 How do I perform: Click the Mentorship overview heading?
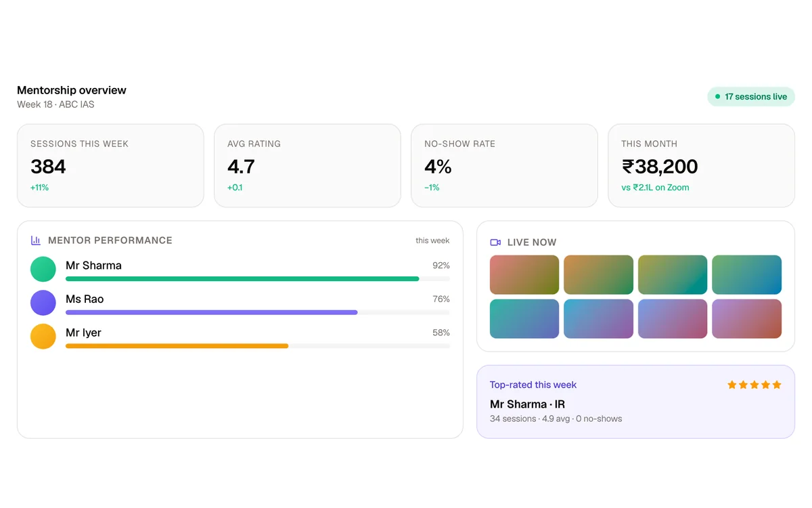[x=72, y=90]
